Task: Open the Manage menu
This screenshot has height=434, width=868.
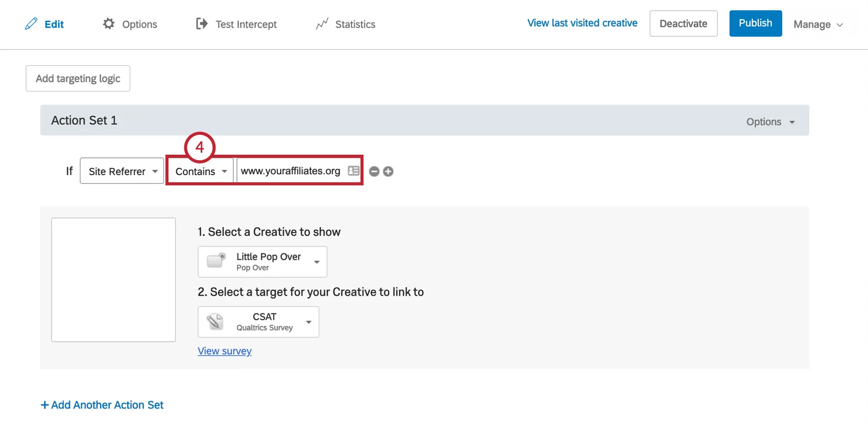Action: (x=817, y=25)
